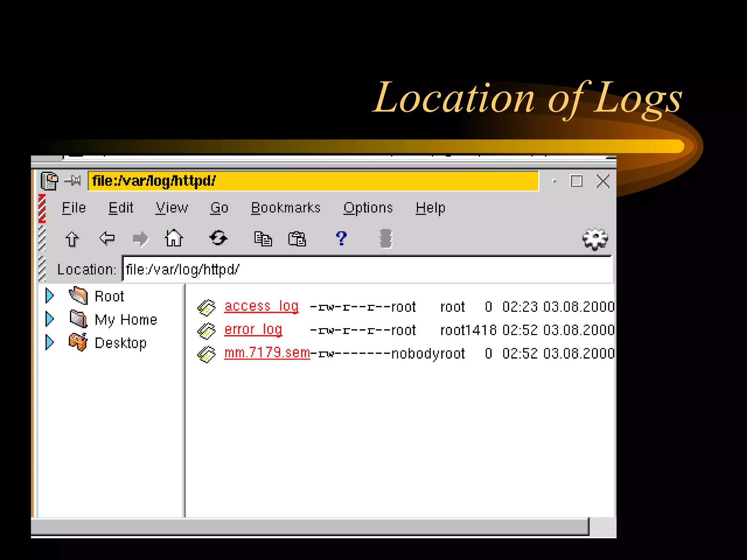Click the file icon beside error_log
Viewport: 747px width, 560px height.
[x=206, y=331]
